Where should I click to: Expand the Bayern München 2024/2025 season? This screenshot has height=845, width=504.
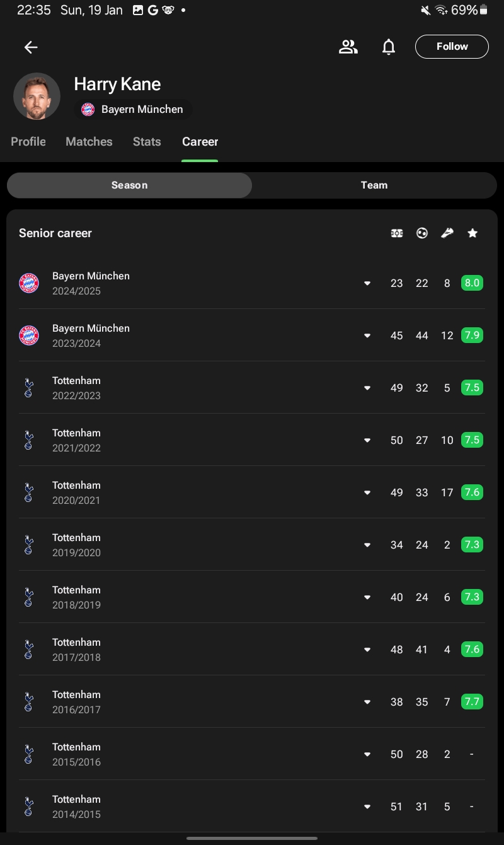tap(367, 283)
